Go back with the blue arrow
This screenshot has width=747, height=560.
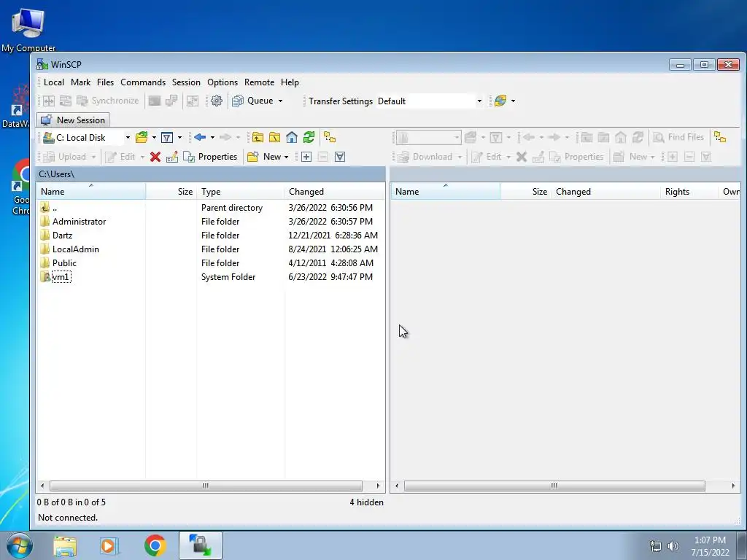[200, 138]
